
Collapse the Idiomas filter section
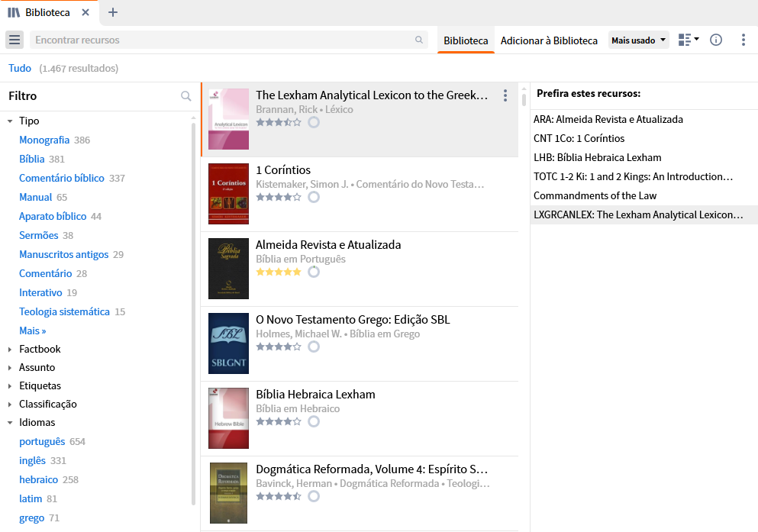point(10,423)
